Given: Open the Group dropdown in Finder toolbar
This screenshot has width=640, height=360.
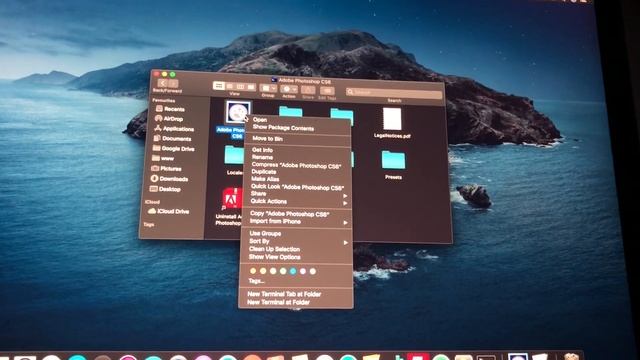Looking at the screenshot, I should click(x=268, y=88).
